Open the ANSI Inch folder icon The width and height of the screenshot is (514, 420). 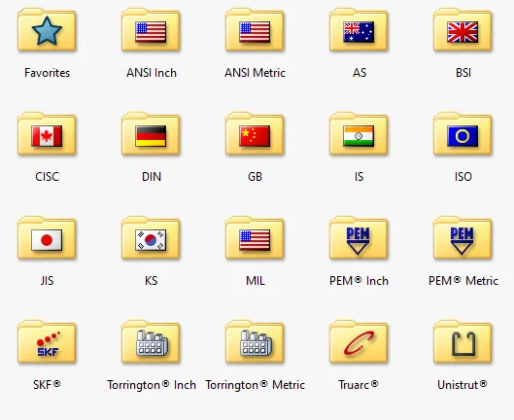pos(151,30)
